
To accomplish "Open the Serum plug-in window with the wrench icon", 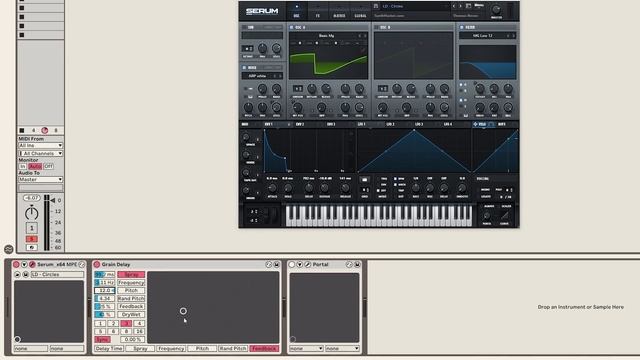I will pyautogui.click(x=32, y=264).
